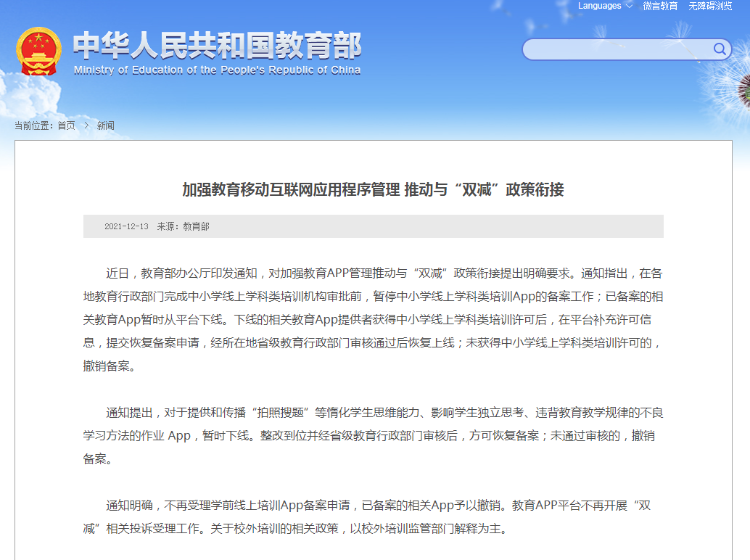This screenshot has width=750, height=560.
Task: Click the paragraph starting 近日，教育部办公厅印发通知
Action: tap(373, 319)
